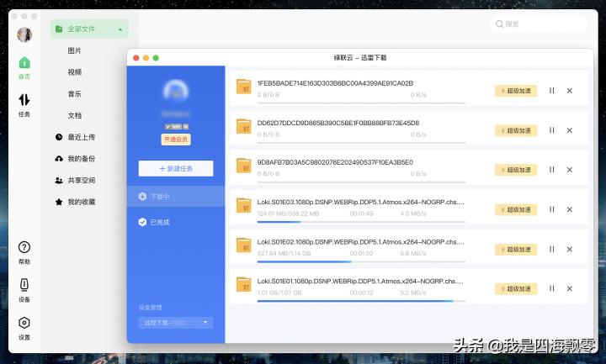This screenshot has width=606, height=364.
Task: Open 最近上传 recent uploads
Action: (x=76, y=137)
